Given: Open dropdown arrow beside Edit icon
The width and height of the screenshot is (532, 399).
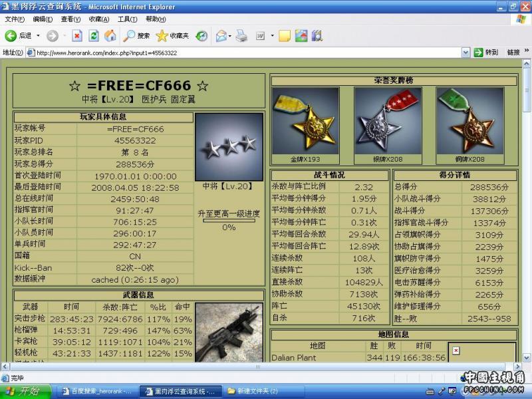Looking at the screenshot, I should (272, 36).
